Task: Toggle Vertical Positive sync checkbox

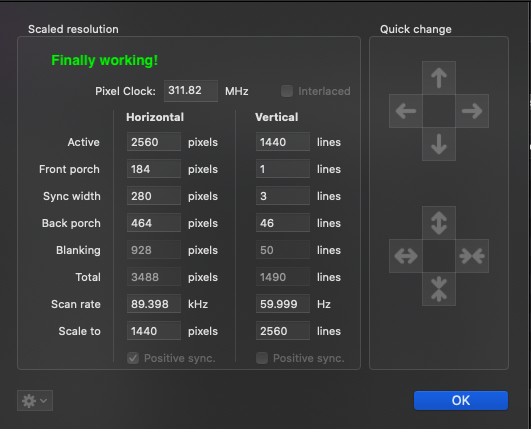Action: click(262, 358)
